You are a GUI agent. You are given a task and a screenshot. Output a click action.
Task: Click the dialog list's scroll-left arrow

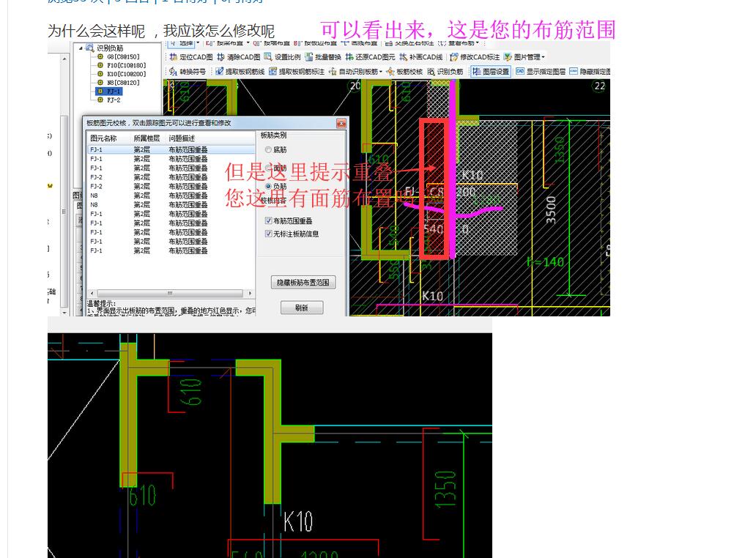(x=92, y=293)
